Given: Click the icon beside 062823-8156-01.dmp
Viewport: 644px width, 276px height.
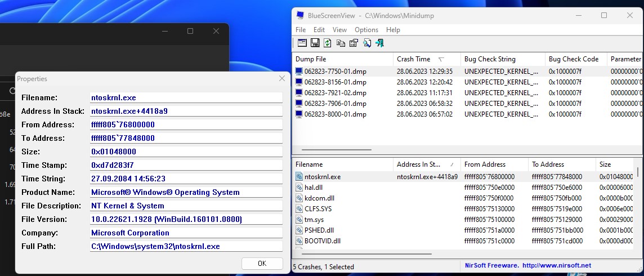Looking at the screenshot, I should click(x=299, y=82).
